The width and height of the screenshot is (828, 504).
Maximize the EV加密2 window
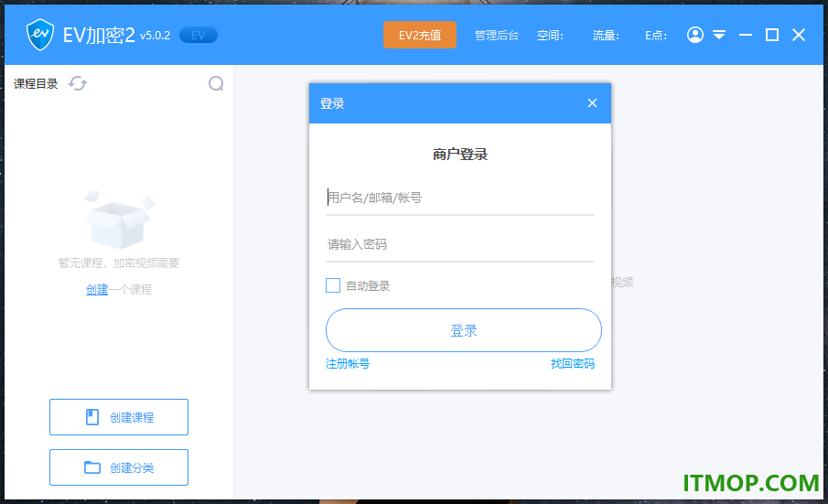coord(772,35)
